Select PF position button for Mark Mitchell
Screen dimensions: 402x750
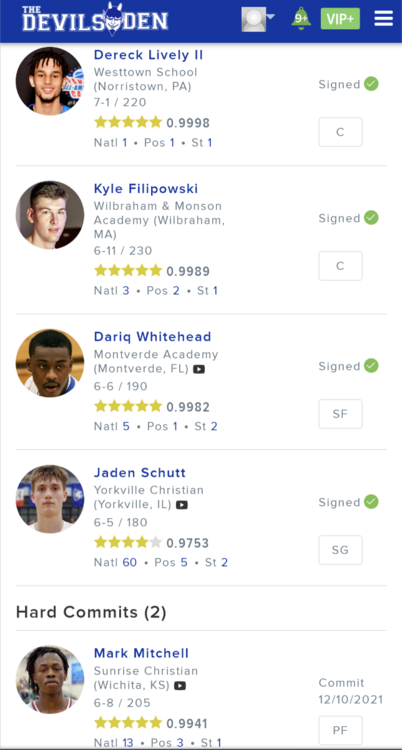click(x=340, y=730)
